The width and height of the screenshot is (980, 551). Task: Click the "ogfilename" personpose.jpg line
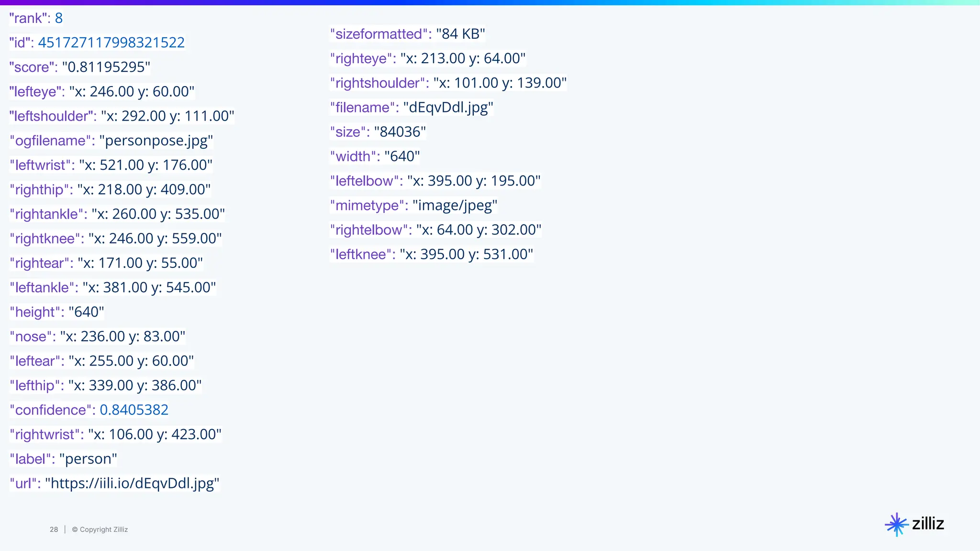coord(111,141)
